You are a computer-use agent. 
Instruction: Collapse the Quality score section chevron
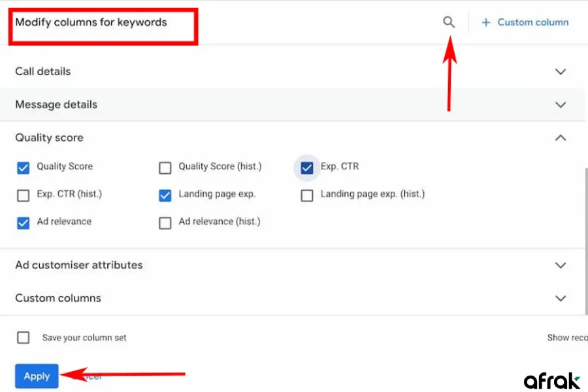pos(560,138)
